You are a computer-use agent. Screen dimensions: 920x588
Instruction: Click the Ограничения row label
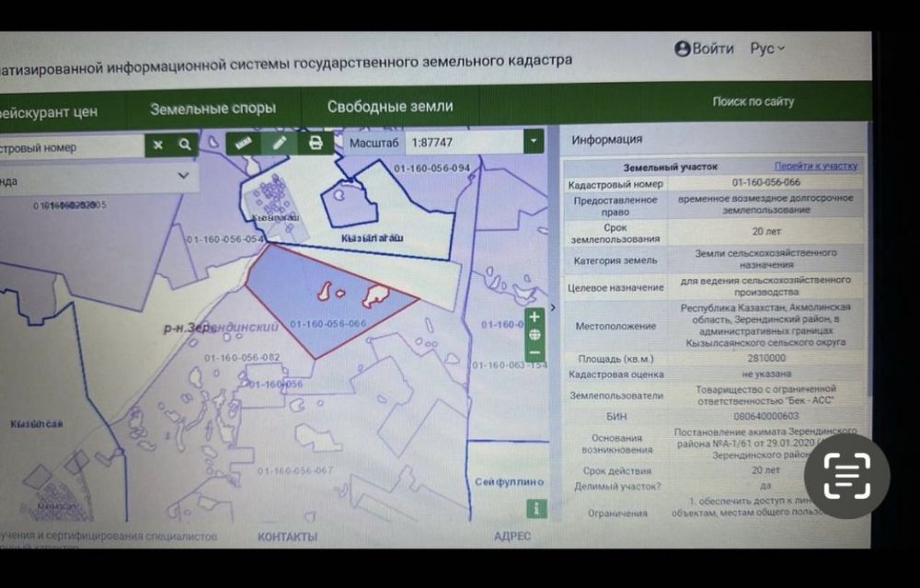tap(617, 513)
